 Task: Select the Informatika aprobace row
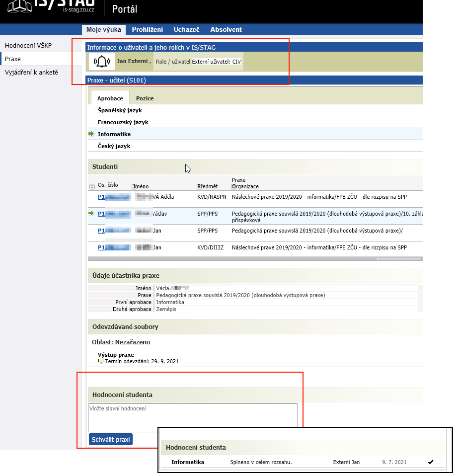point(255,134)
